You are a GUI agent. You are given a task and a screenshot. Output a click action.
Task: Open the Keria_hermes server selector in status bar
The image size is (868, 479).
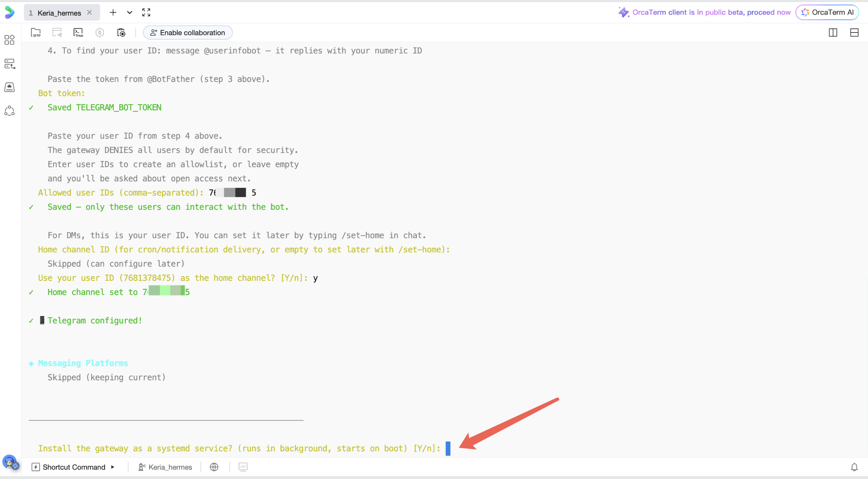click(x=165, y=467)
